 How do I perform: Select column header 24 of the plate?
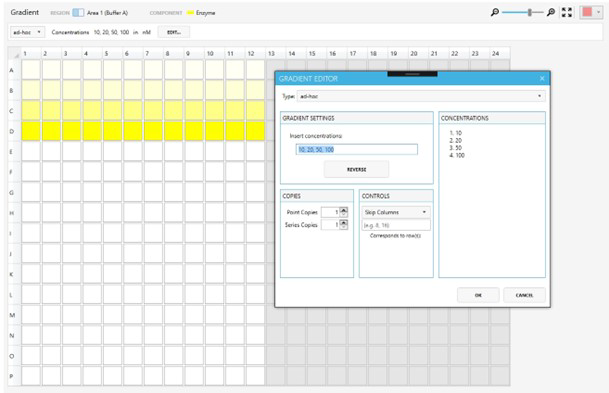click(x=500, y=54)
